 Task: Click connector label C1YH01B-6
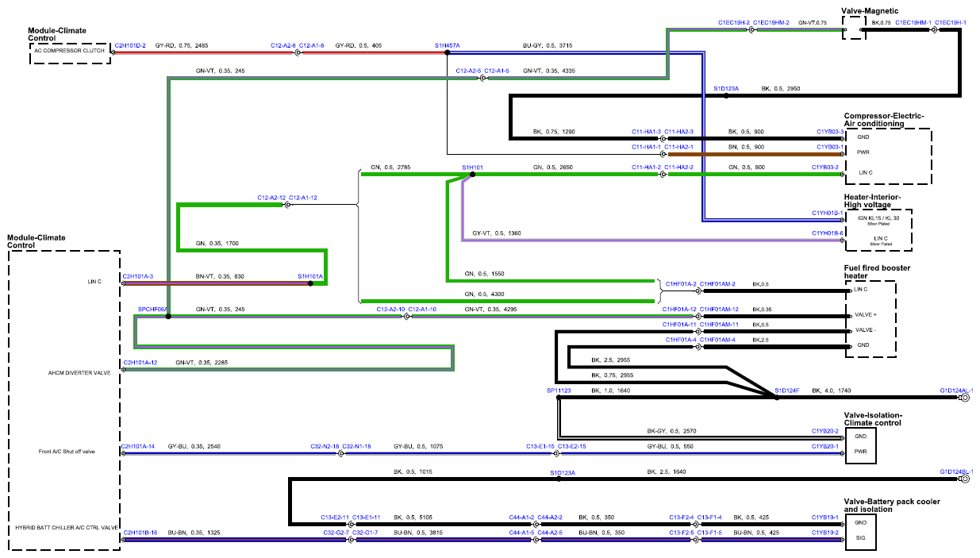click(827, 233)
